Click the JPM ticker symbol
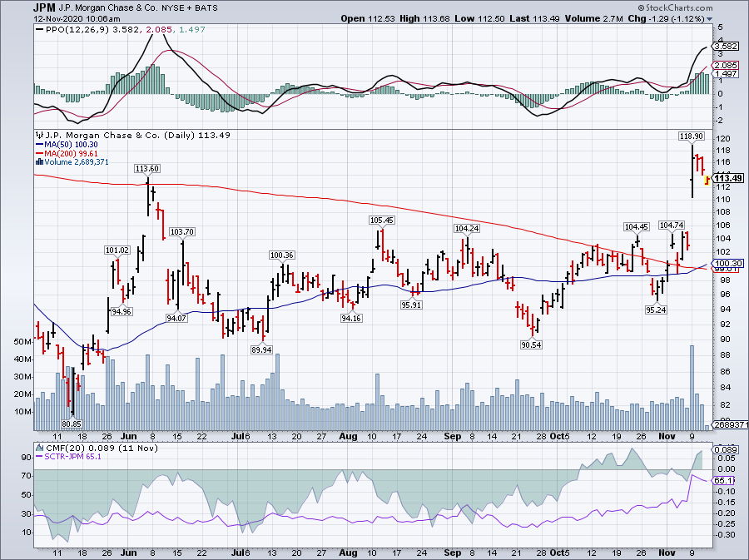The height and width of the screenshot is (560, 749). (43, 7)
